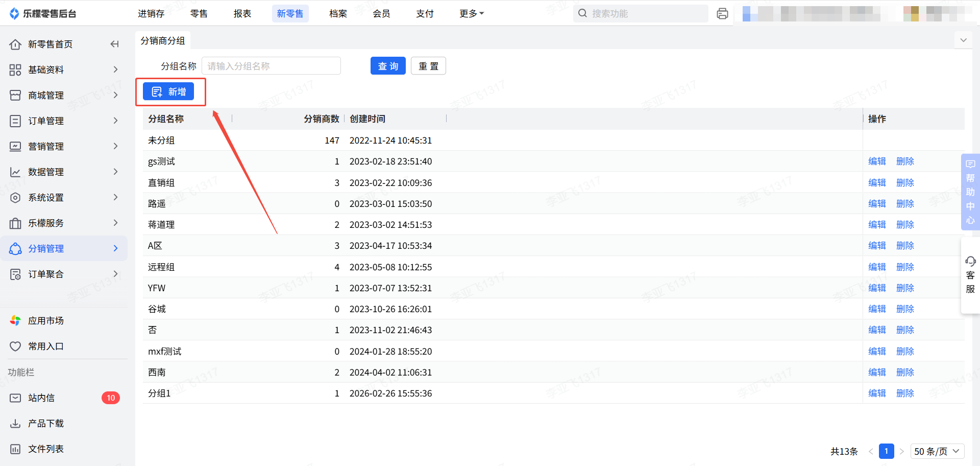980x466 pixels.
Task: Click the printer icon in the top bar
Action: pyautogui.click(x=722, y=14)
